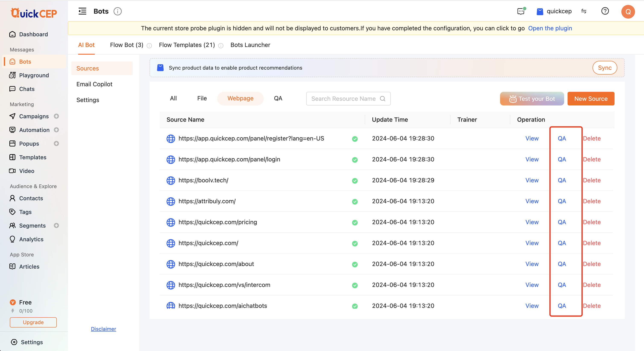Click Free plan label
The image size is (644, 351).
click(x=25, y=302)
